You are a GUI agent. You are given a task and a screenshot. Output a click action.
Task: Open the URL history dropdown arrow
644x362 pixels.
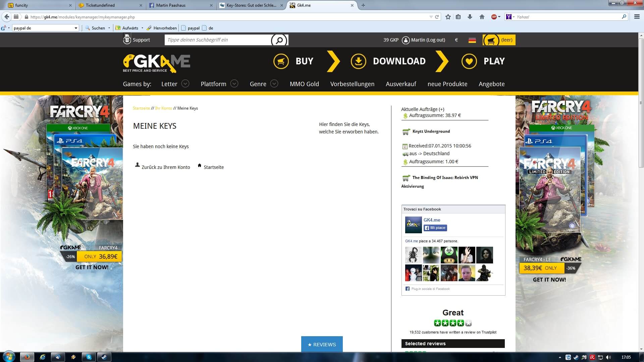[431, 17]
